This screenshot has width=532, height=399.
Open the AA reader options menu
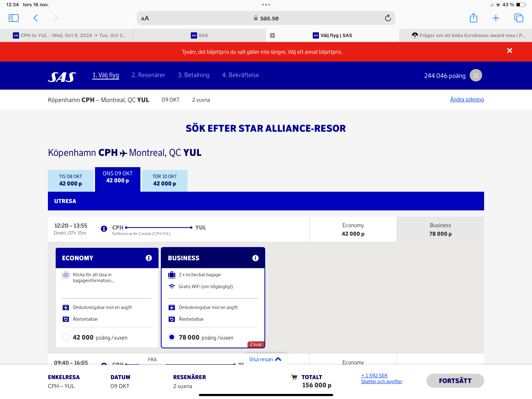point(145,18)
